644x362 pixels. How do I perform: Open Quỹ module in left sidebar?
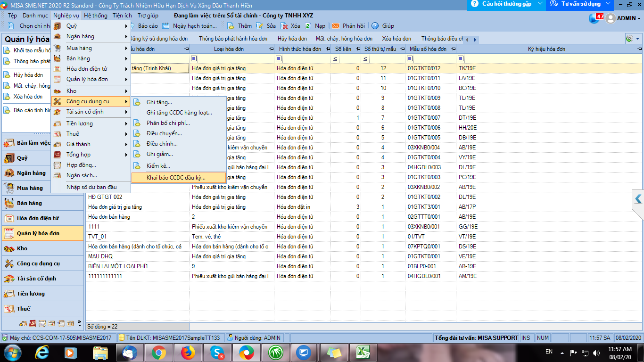click(x=42, y=158)
